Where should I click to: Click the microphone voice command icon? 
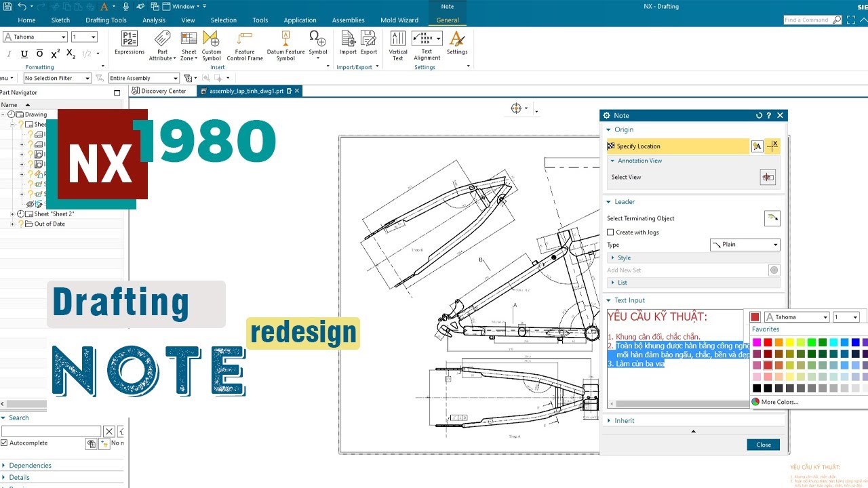coord(126,6)
